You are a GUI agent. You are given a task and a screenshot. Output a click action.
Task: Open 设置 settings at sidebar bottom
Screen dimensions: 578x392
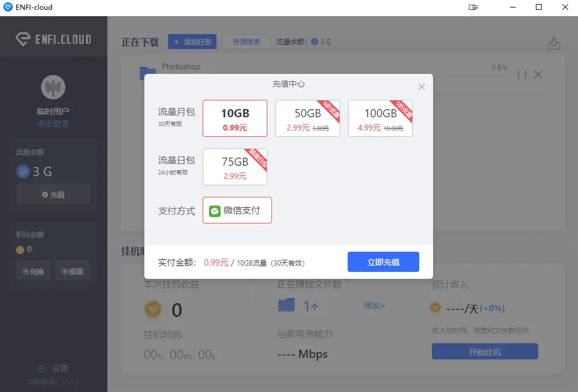tap(53, 368)
